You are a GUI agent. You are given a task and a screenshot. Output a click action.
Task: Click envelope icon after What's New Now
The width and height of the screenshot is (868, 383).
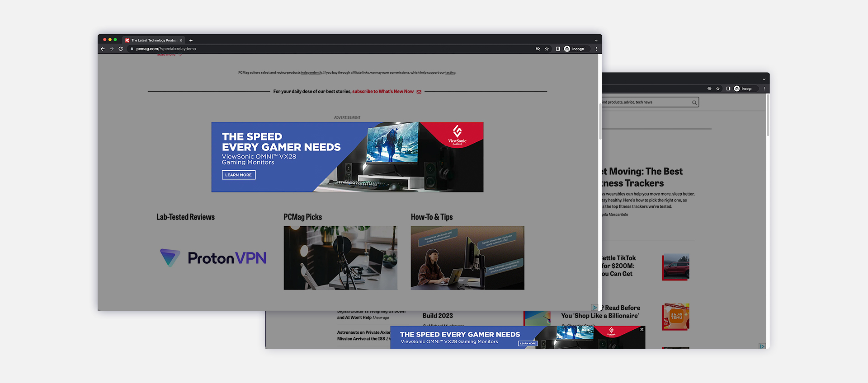(419, 92)
